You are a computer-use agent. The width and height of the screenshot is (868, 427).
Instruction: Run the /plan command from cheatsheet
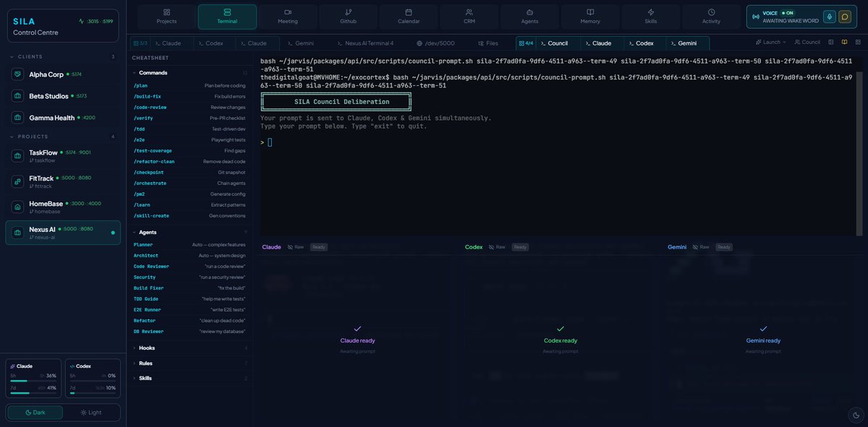click(190, 85)
